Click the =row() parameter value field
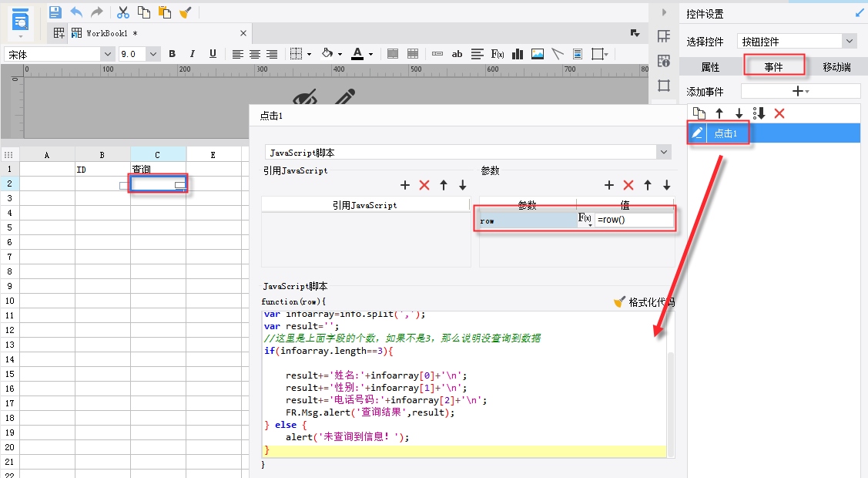 tap(633, 220)
